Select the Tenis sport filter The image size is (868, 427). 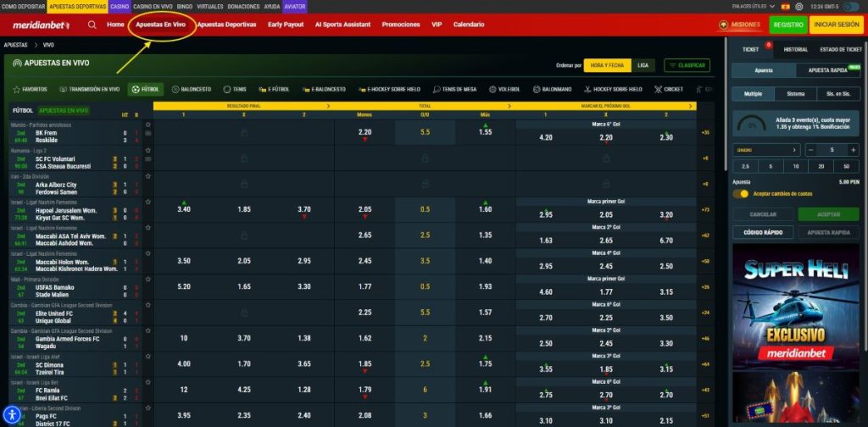point(235,89)
